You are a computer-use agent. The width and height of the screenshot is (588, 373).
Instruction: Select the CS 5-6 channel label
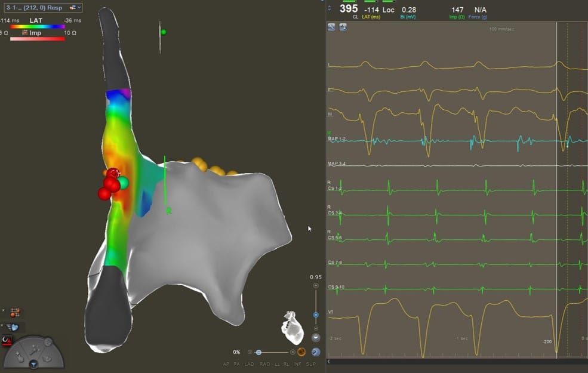coord(334,238)
